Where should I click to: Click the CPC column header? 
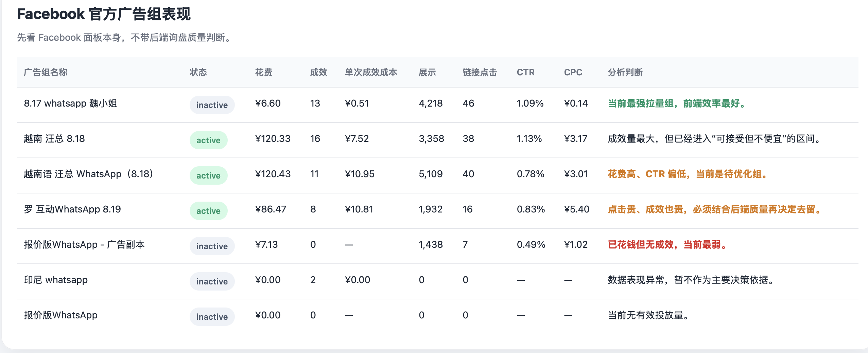[x=573, y=72]
